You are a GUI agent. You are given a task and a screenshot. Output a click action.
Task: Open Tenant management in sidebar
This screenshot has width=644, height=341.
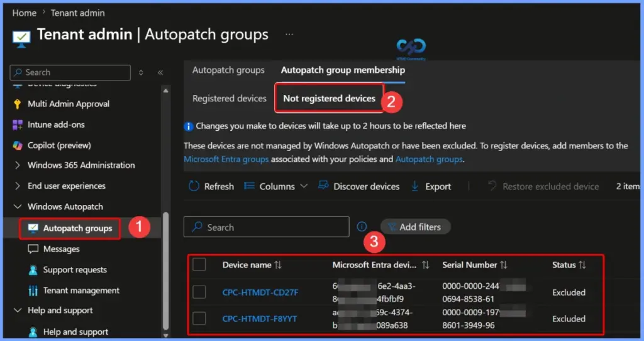pyautogui.click(x=81, y=291)
